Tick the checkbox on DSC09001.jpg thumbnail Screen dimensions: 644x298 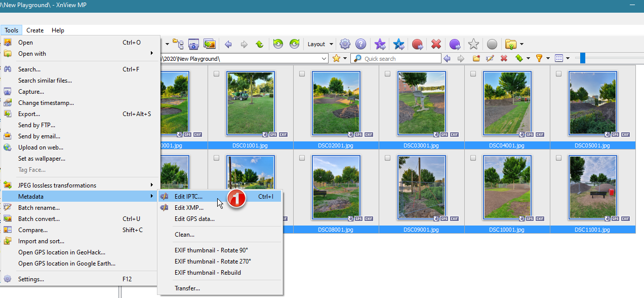point(387,158)
